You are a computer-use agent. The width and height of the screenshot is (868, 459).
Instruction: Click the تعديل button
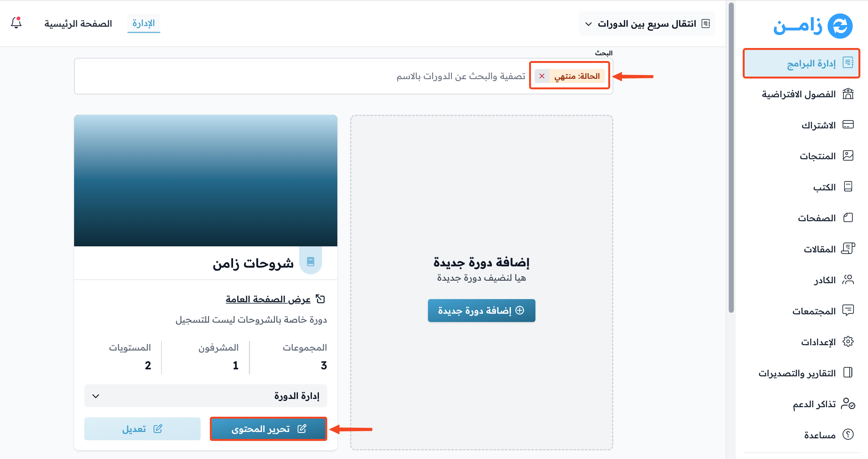tap(142, 429)
